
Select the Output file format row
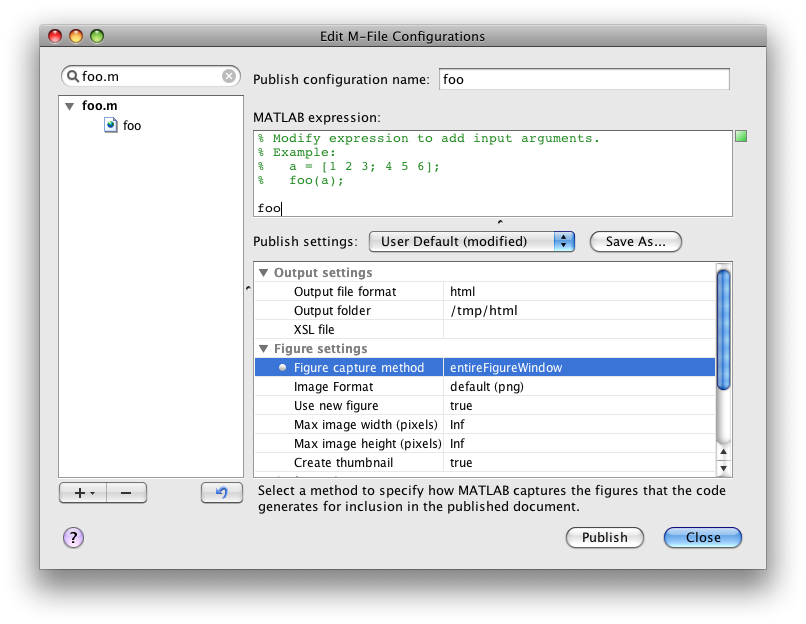pyautogui.click(x=345, y=291)
